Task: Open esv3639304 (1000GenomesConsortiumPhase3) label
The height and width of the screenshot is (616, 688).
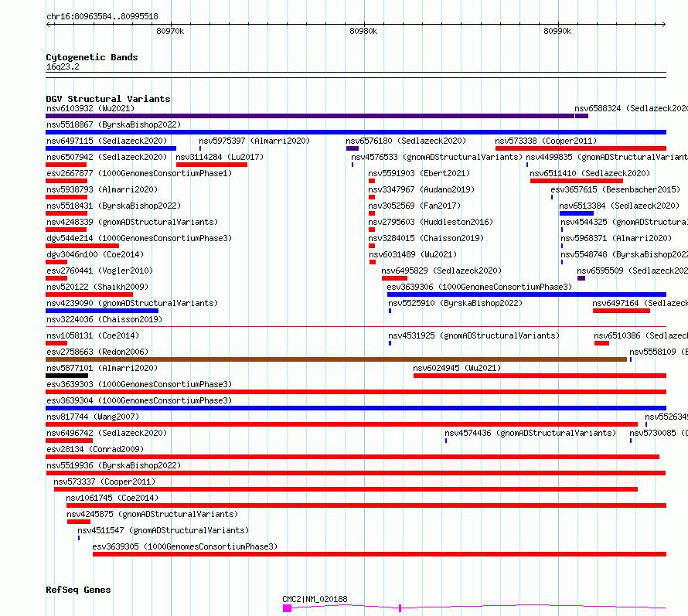Action: pyautogui.click(x=139, y=400)
